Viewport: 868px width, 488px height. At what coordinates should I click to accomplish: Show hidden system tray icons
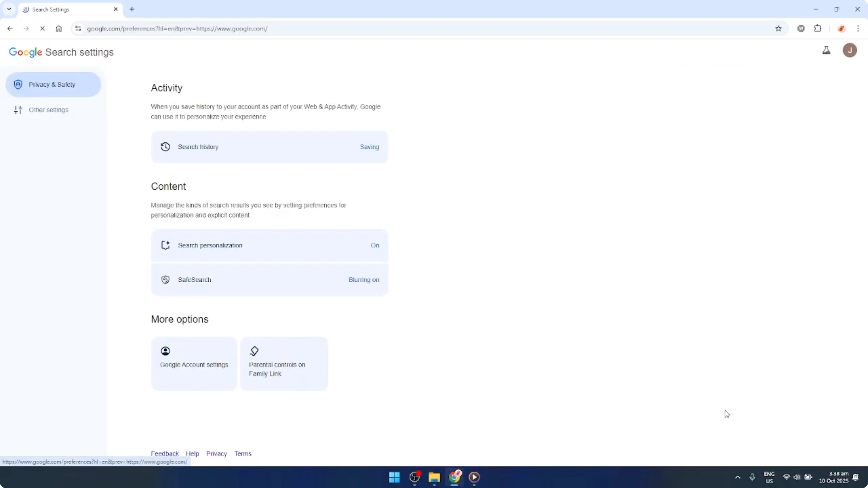[738, 477]
